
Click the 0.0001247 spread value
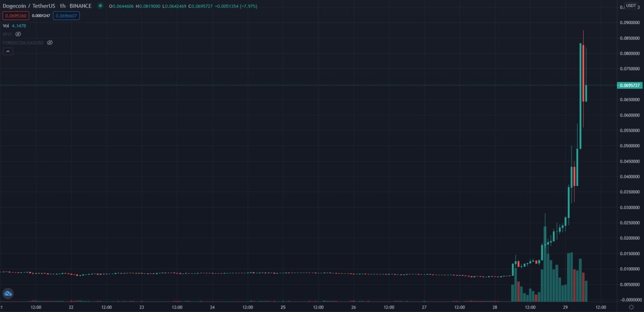tap(41, 16)
